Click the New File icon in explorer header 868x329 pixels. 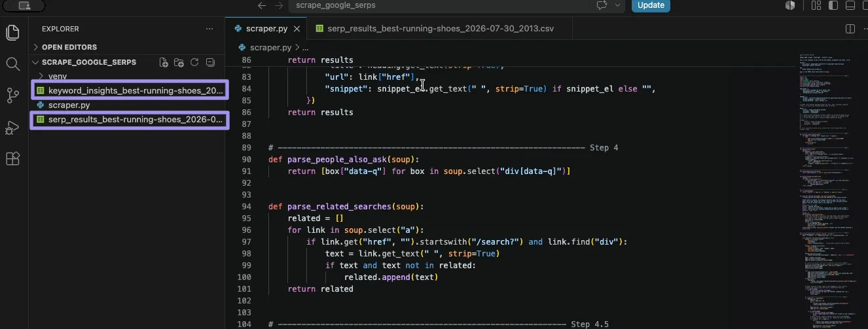[164, 62]
